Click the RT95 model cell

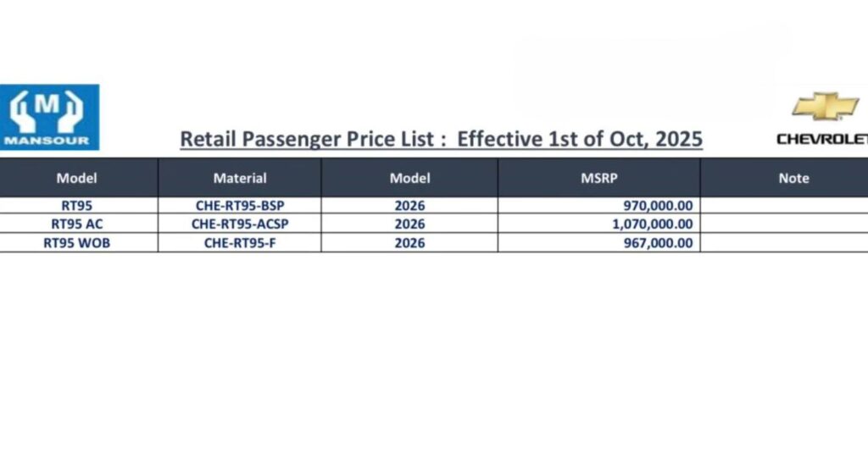pos(77,206)
